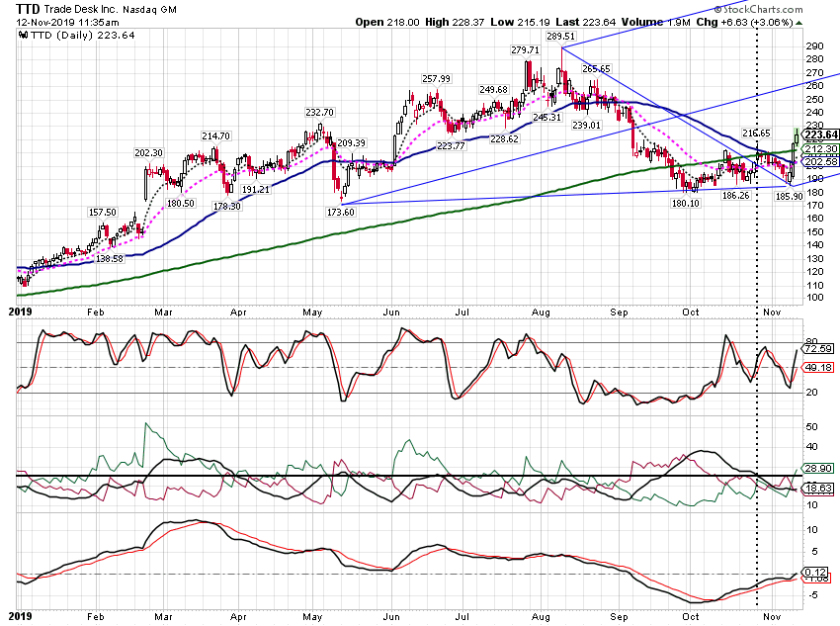840x626 pixels.
Task: Click the 212.30 moving average axis tag
Action: tap(821, 149)
